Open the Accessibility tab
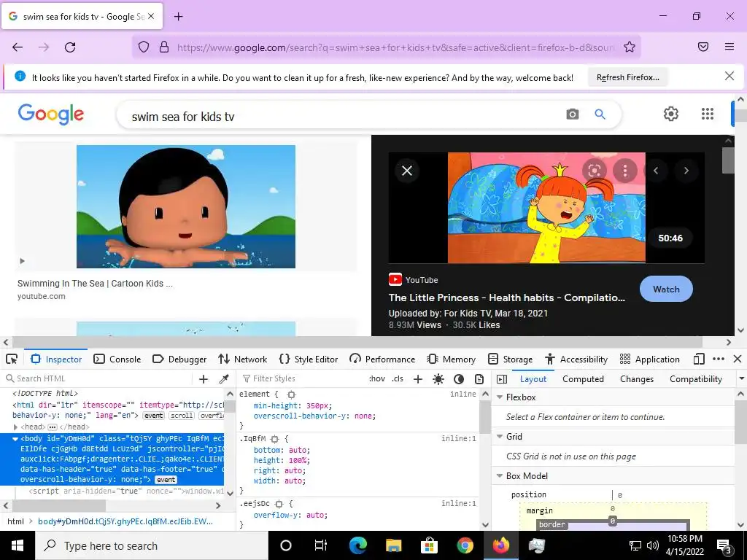This screenshot has height=560, width=747. (576, 359)
